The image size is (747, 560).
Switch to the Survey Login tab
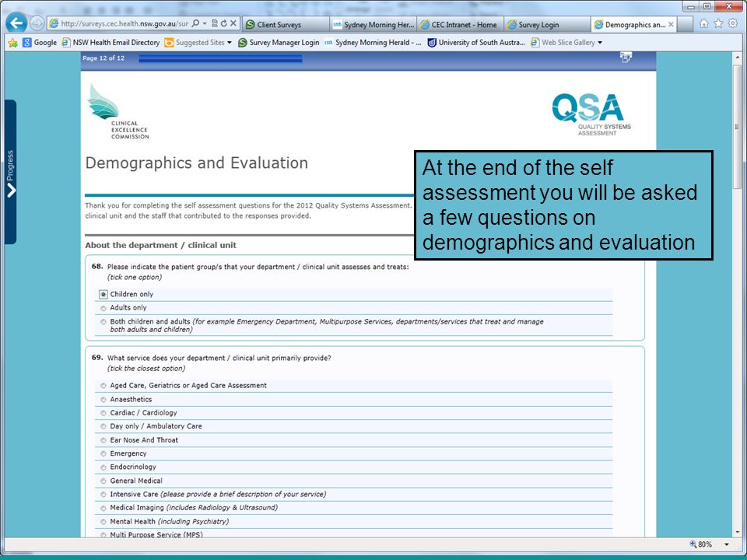click(547, 24)
